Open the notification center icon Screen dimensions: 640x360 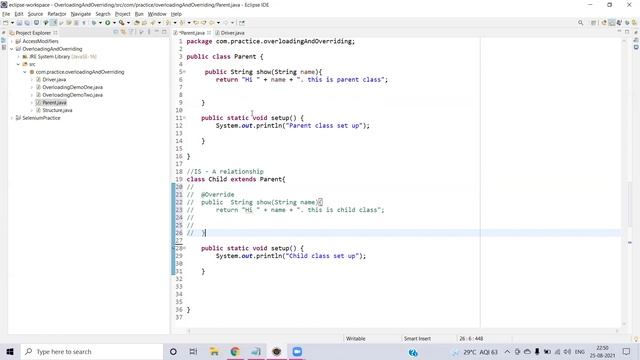tap(627, 351)
